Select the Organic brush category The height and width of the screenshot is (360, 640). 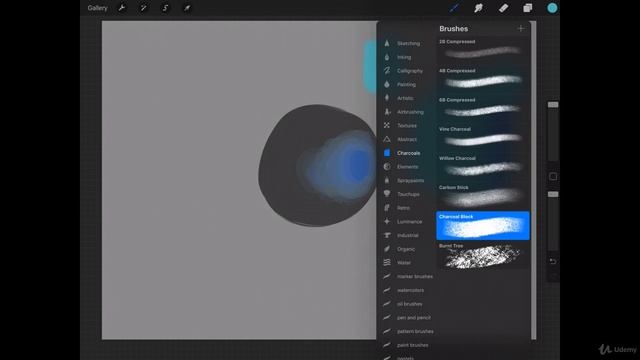coord(406,249)
